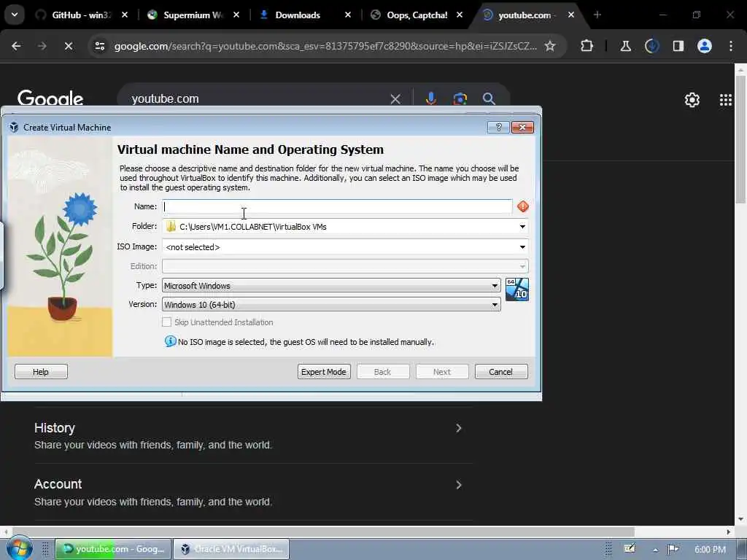The image size is (747, 560).
Task: Open Google Lens image search
Action: coord(460,99)
